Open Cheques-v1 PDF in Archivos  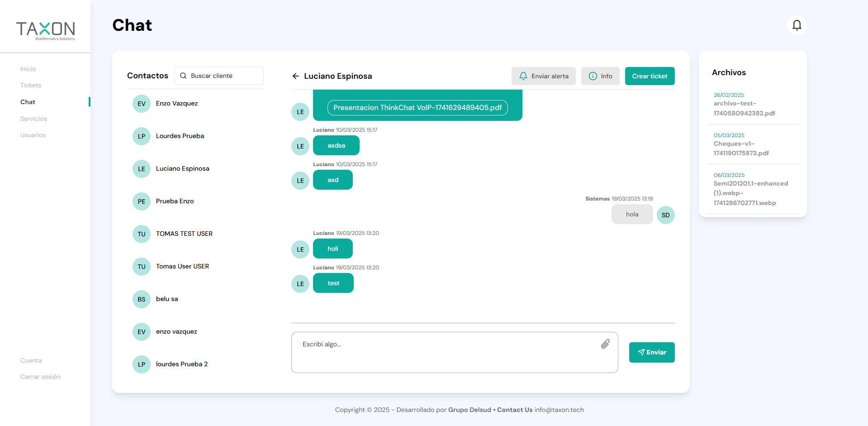pos(741,148)
